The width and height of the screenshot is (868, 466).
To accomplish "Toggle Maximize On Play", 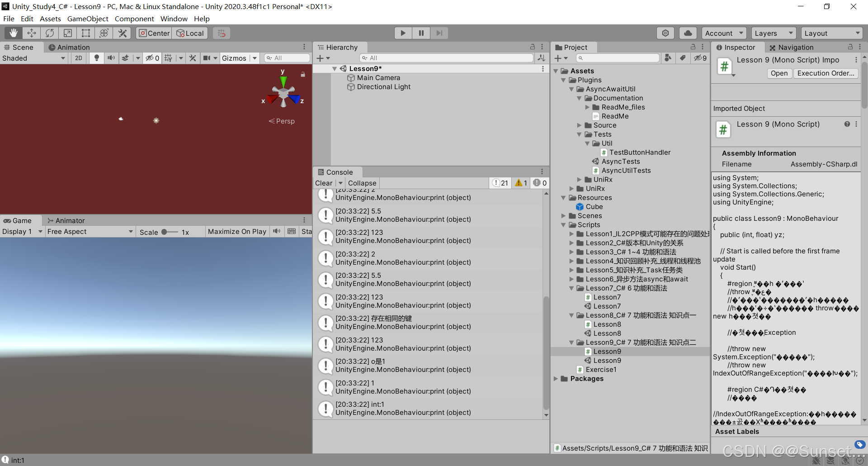I will pyautogui.click(x=237, y=232).
